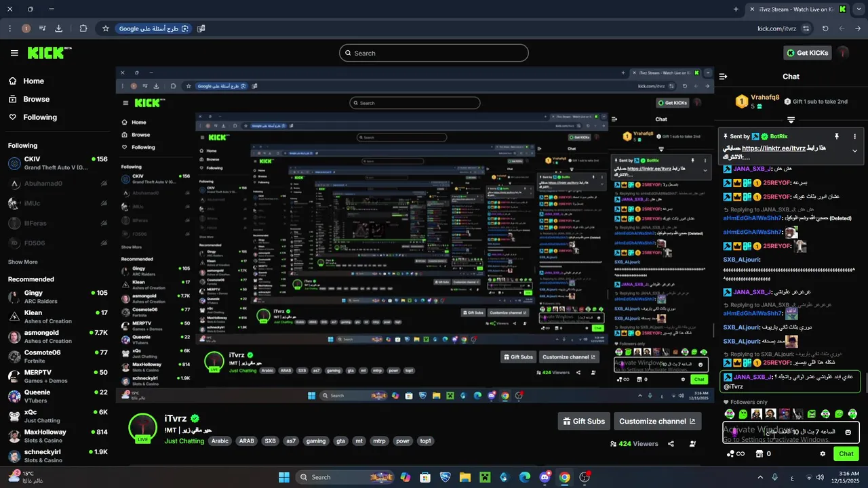Send message with Chat button
This screenshot has width=868, height=488.
pyautogui.click(x=846, y=454)
